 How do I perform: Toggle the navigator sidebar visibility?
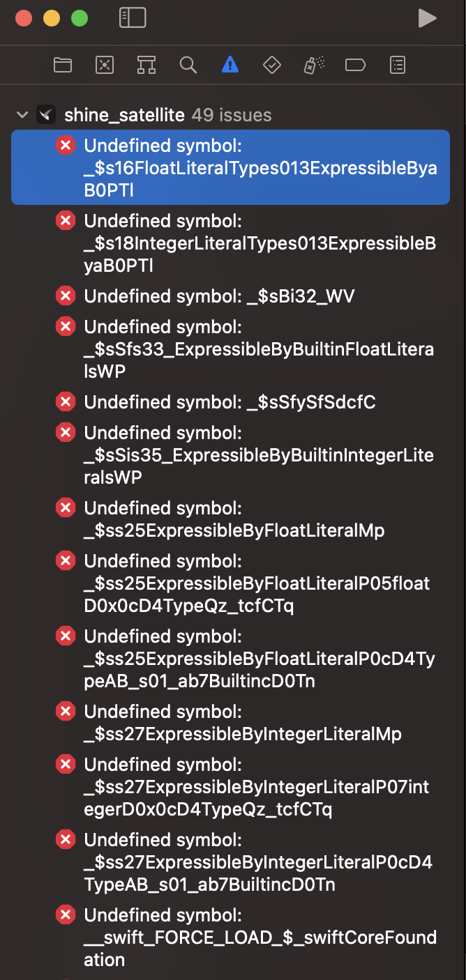tap(133, 18)
